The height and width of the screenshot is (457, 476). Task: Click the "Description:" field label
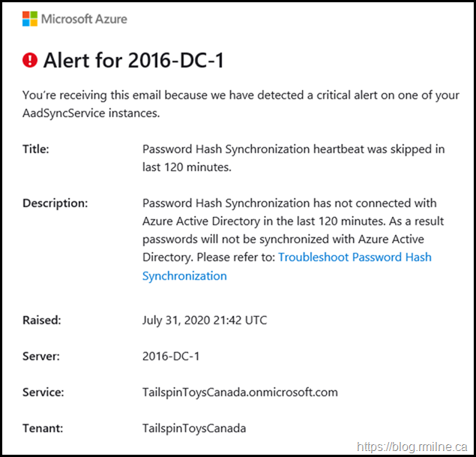tap(55, 203)
